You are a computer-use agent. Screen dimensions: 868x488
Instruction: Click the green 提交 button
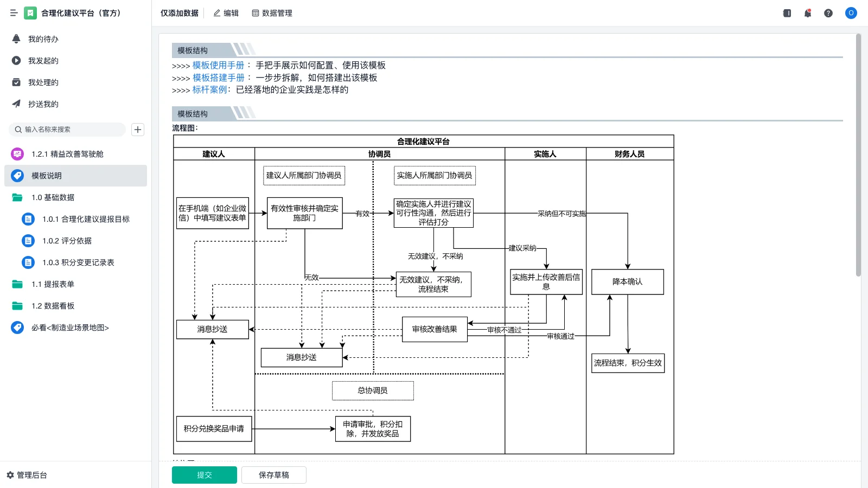tap(204, 474)
